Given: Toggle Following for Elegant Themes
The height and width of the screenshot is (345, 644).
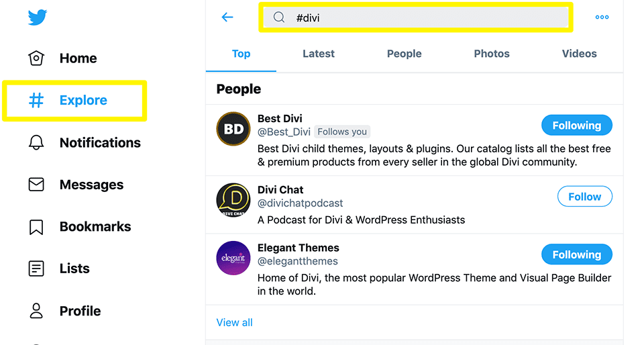Looking at the screenshot, I should 576,255.
